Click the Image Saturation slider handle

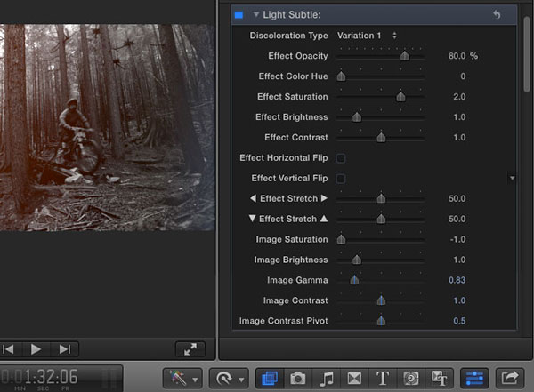(341, 239)
